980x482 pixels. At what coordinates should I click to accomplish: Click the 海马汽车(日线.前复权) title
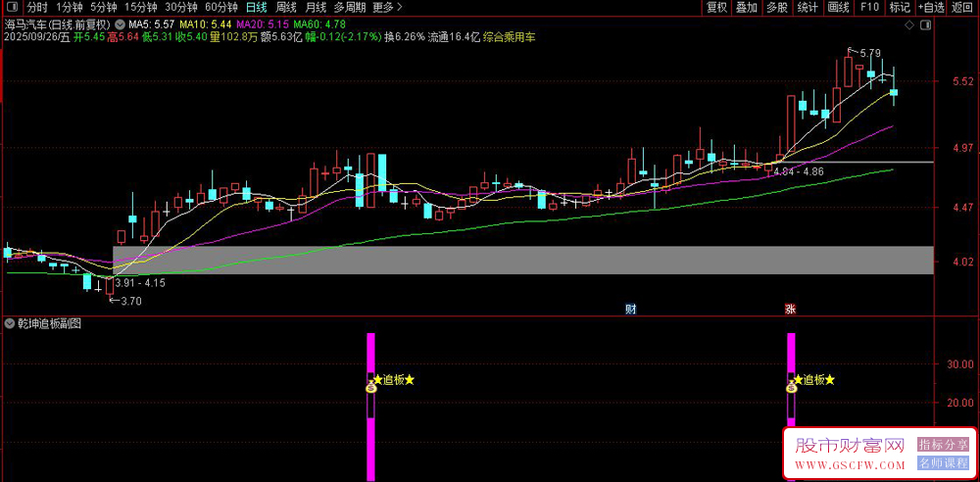tap(58, 24)
